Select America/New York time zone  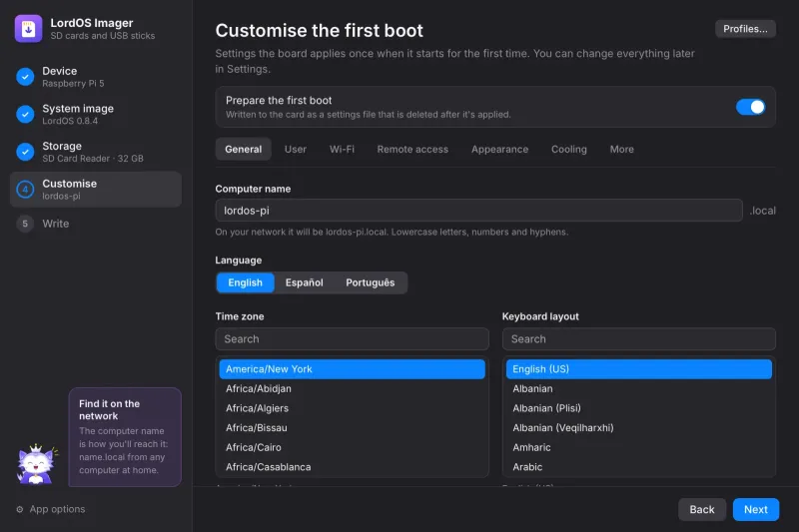[x=353, y=369]
